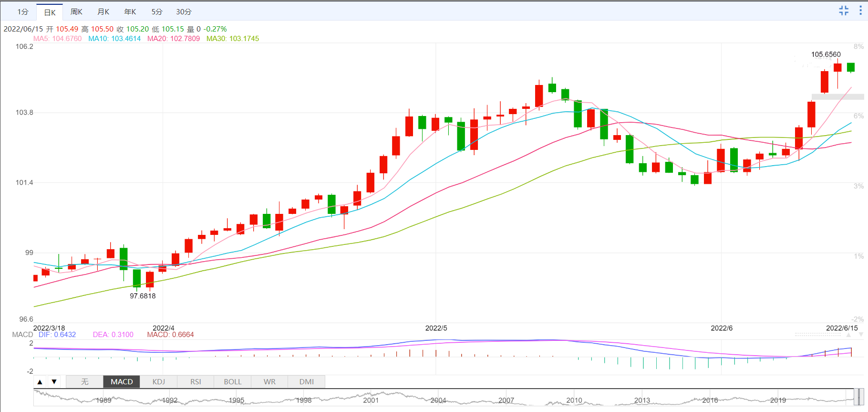
Task: Open the vertical three-dot more menu
Action: point(860,11)
